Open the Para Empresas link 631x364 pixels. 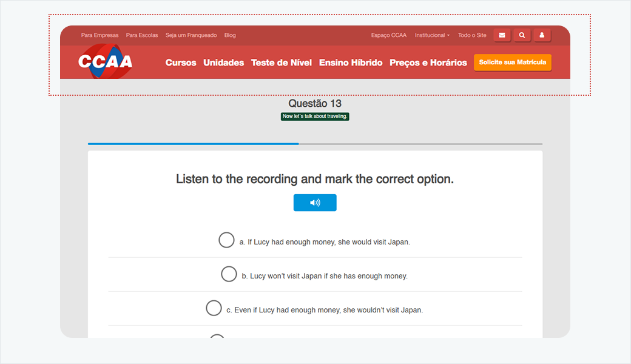100,35
